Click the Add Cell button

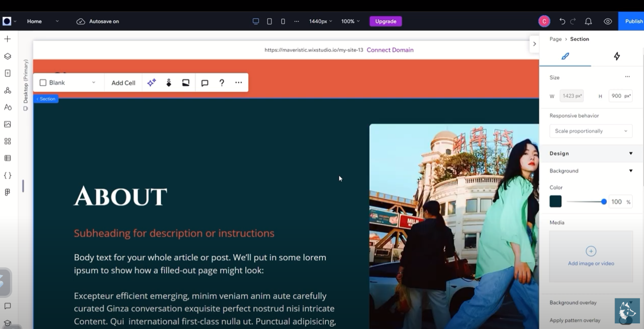coord(123,83)
